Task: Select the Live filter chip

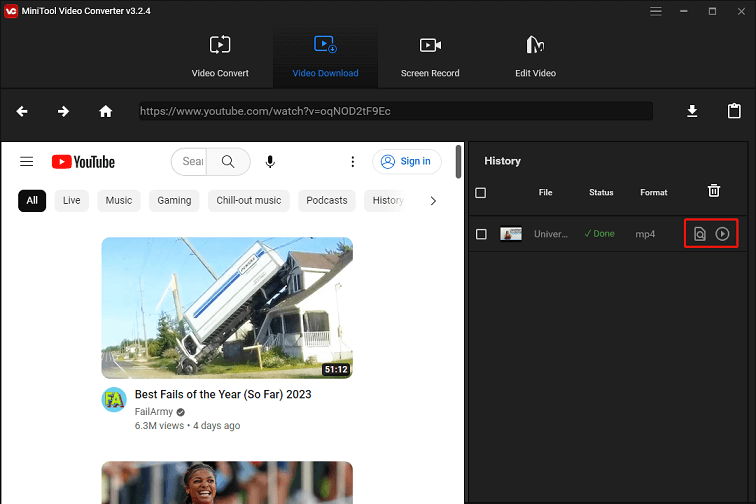Action: [x=71, y=201]
